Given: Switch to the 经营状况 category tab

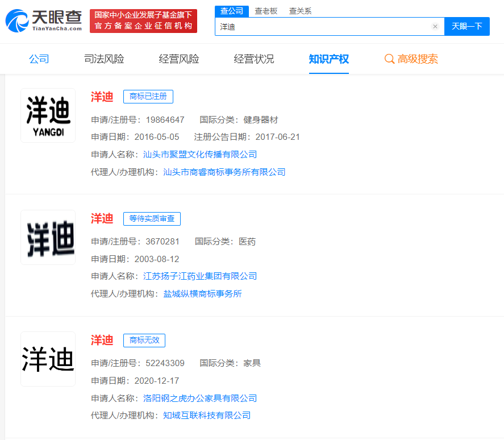Looking at the screenshot, I should tap(253, 59).
